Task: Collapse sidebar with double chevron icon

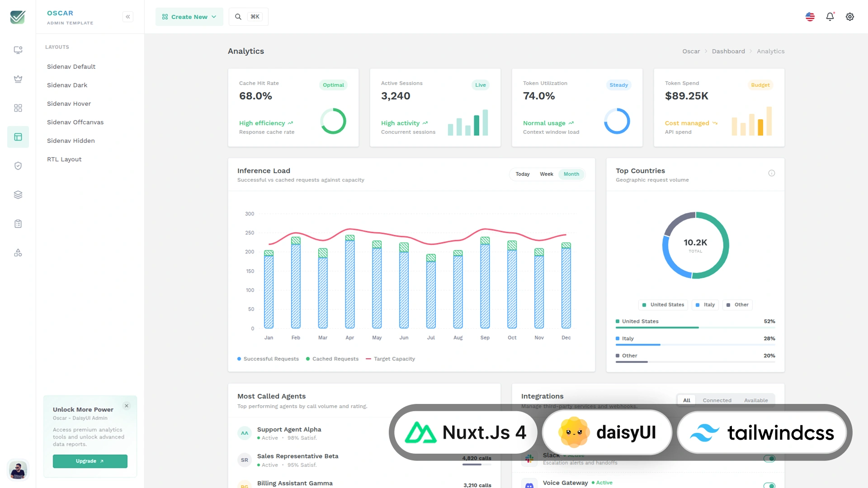Action: 128,17
